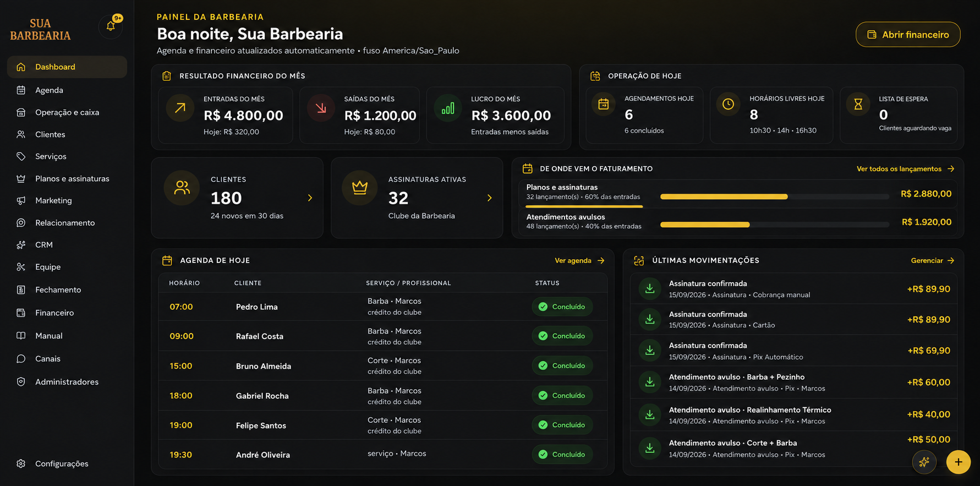Click the Atendimentos avulsos revenue progress bar
The height and width of the screenshot is (486, 980).
point(774,225)
